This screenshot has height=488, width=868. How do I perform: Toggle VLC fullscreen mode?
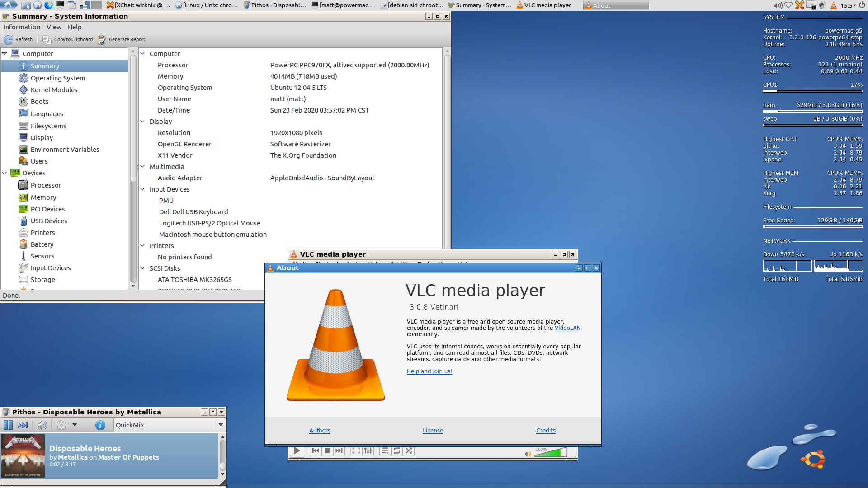[x=356, y=450]
